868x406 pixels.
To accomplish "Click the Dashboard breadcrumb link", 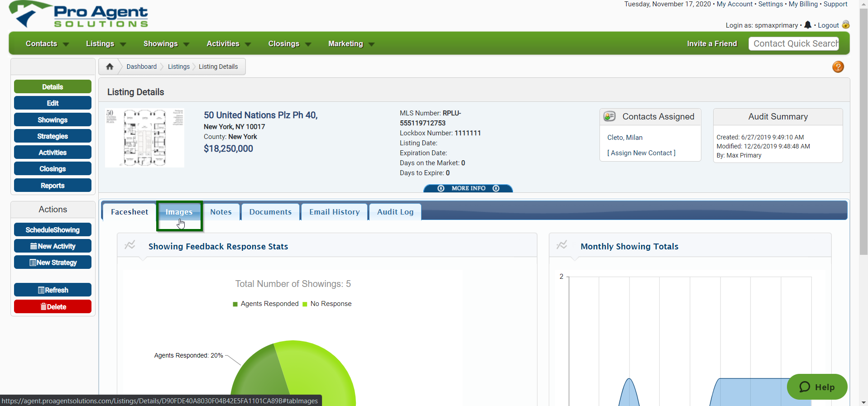I will click(141, 67).
